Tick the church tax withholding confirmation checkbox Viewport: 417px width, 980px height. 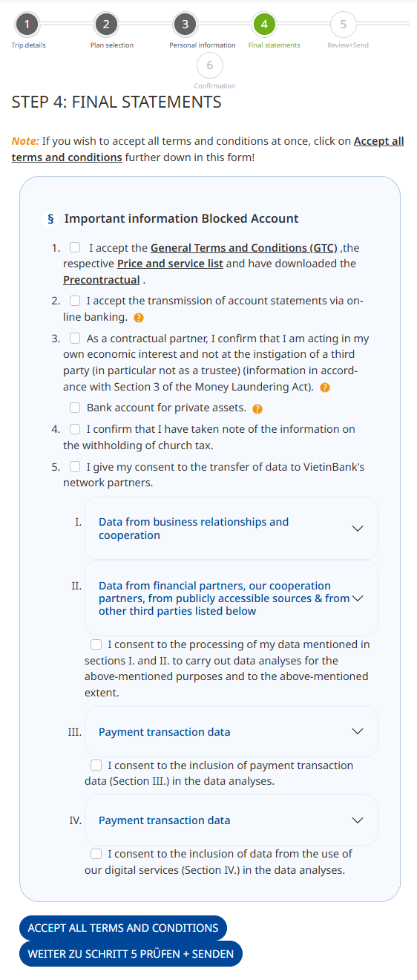[x=75, y=429]
